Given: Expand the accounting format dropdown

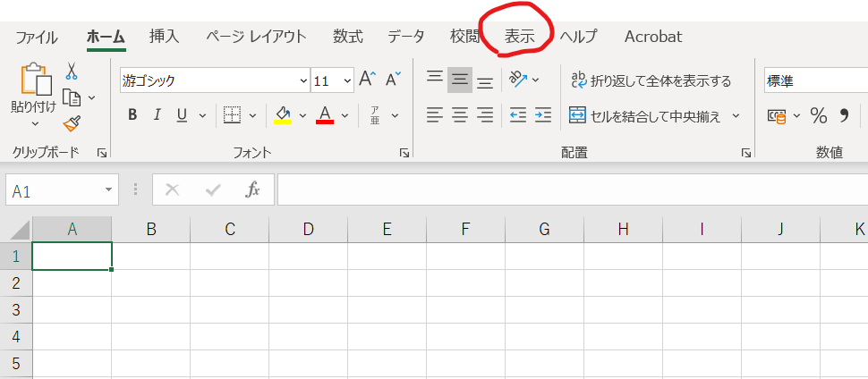Looking at the screenshot, I should click(x=796, y=115).
